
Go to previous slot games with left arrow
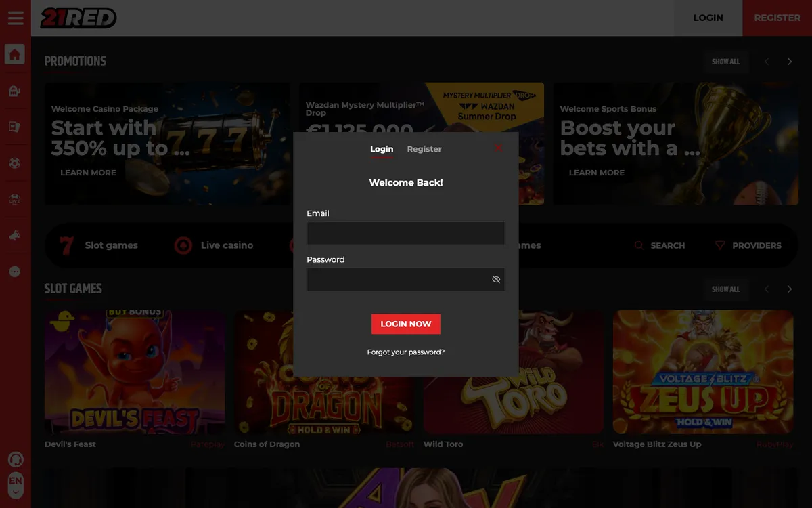[x=767, y=289]
